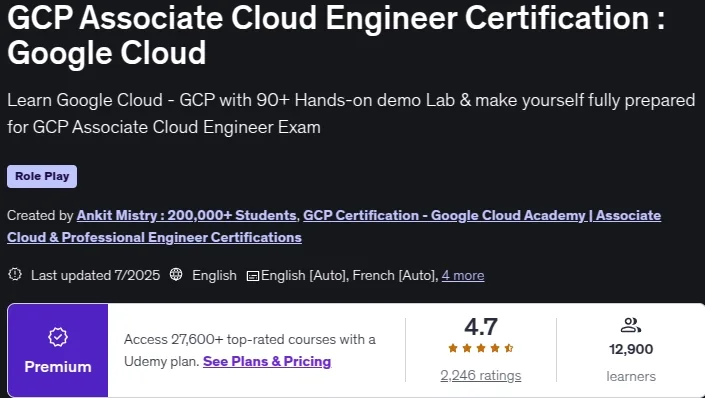This screenshot has height=398, width=705.
Task: Click the course subtitle description text
Action: [x=351, y=113]
